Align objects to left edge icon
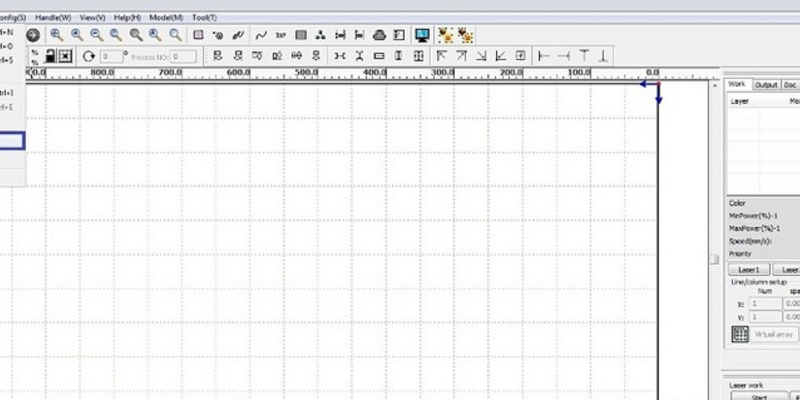800x400 pixels. pos(218,57)
